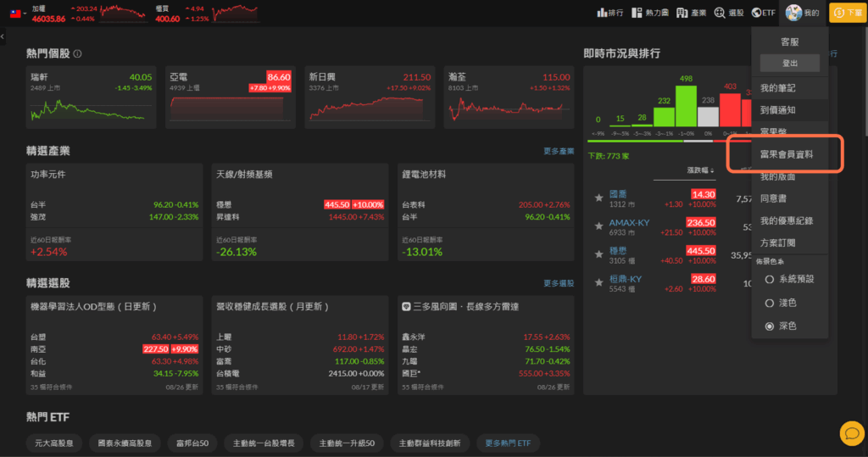Viewport: 868px width, 457px height.
Task: Open the 排行 ranking bar-chart icon
Action: [602, 12]
